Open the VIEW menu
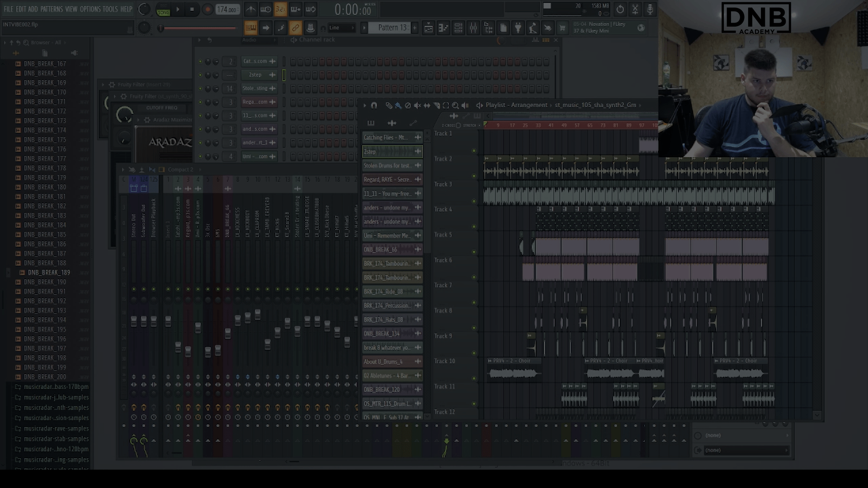This screenshot has width=868, height=488. [x=71, y=9]
